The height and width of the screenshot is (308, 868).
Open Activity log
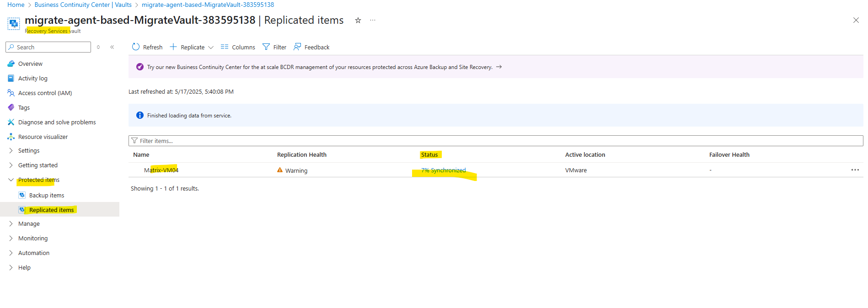(x=32, y=79)
